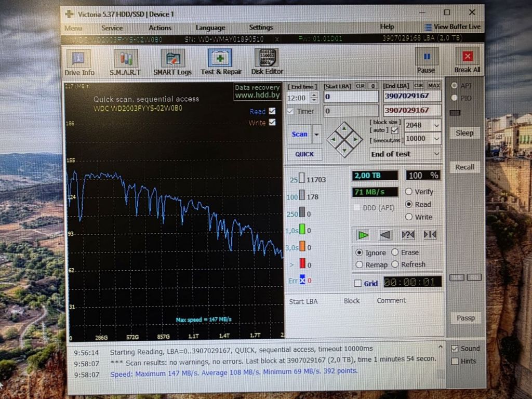The image size is (532, 399).
Task: Click the Sleep button
Action: pyautogui.click(x=464, y=133)
